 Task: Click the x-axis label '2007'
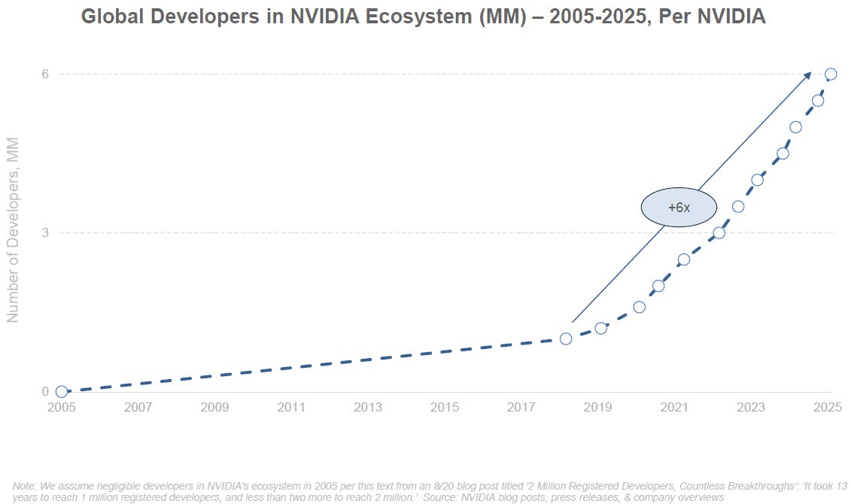pos(138,407)
